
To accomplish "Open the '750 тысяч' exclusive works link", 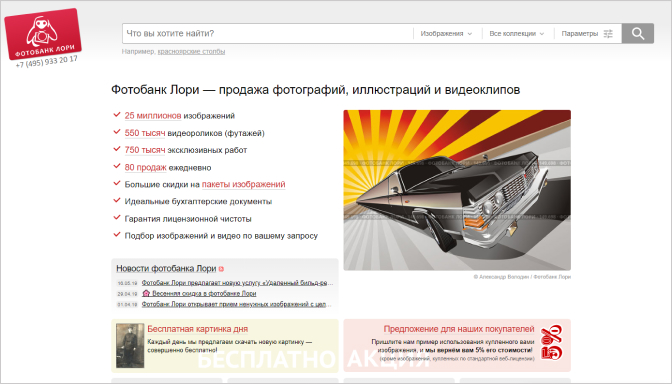I will (145, 150).
